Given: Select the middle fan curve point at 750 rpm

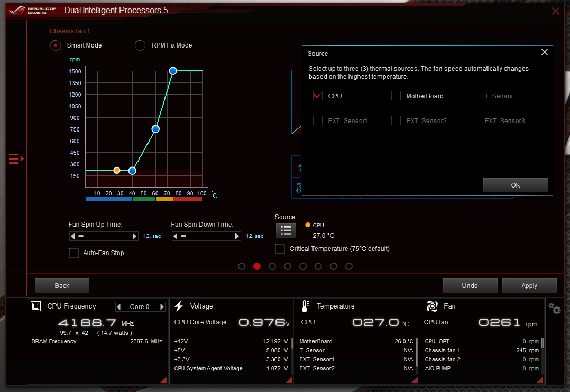Looking at the screenshot, I should click(155, 129).
